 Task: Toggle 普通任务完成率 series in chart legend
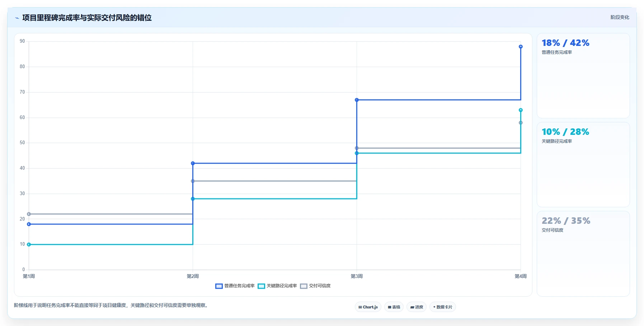pyautogui.click(x=235, y=286)
